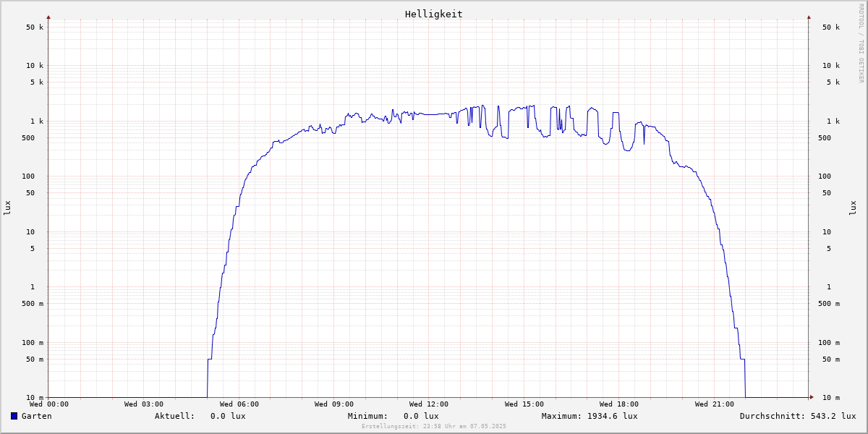Click the 1 k label on left axis
Screen dimensions: 868x434
click(37, 122)
